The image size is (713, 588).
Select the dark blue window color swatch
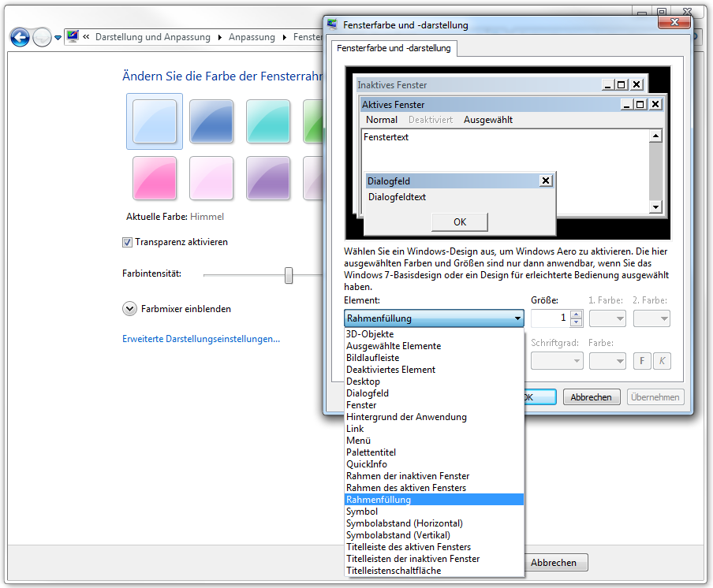211,121
